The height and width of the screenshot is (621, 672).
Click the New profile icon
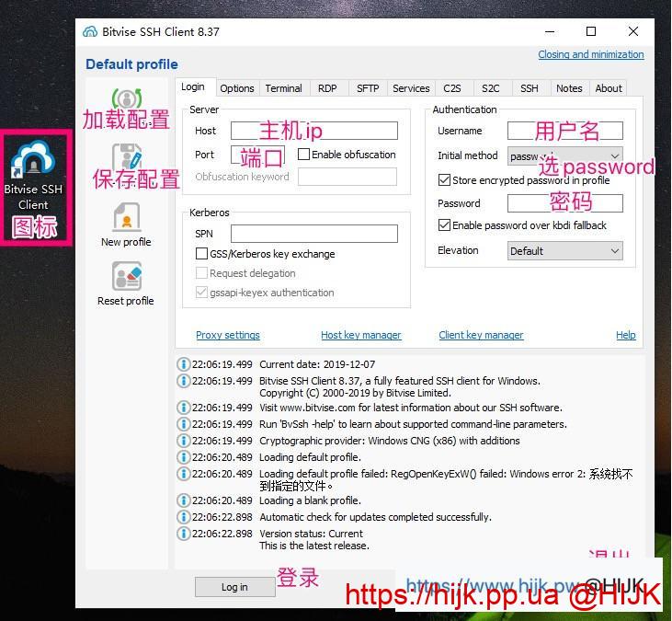[126, 218]
